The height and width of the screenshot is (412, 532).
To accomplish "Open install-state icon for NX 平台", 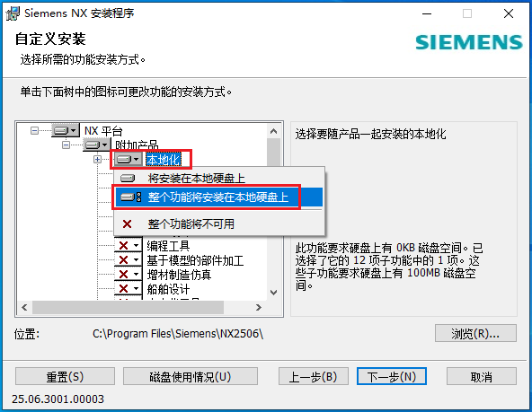I will click(66, 130).
